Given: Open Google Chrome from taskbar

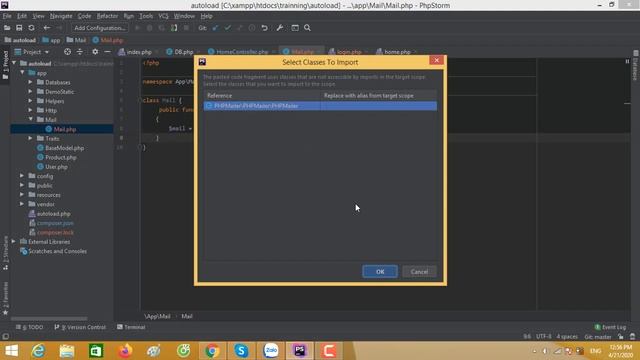Looking at the screenshot, I should coord(212,351).
